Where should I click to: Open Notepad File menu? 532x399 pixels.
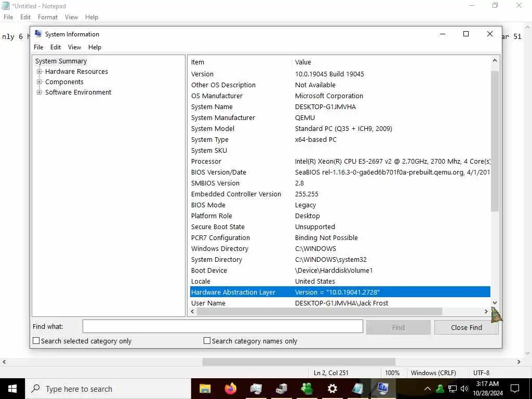click(x=8, y=17)
